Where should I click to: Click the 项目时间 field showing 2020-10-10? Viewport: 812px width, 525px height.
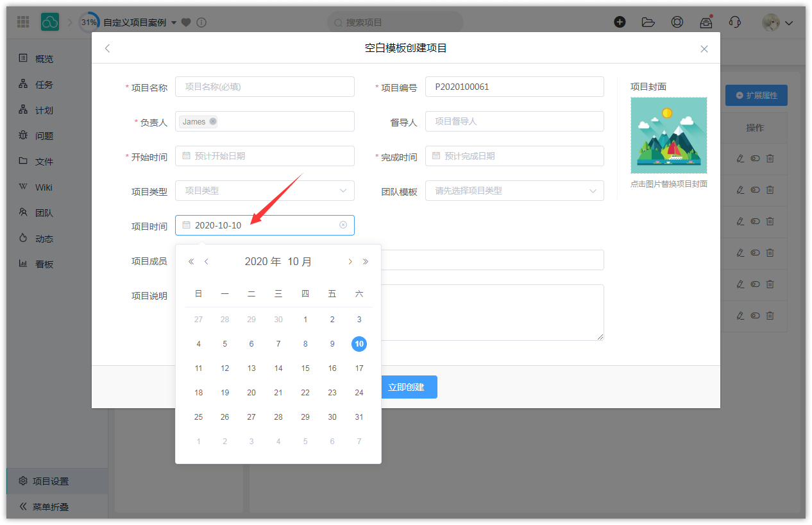click(265, 225)
